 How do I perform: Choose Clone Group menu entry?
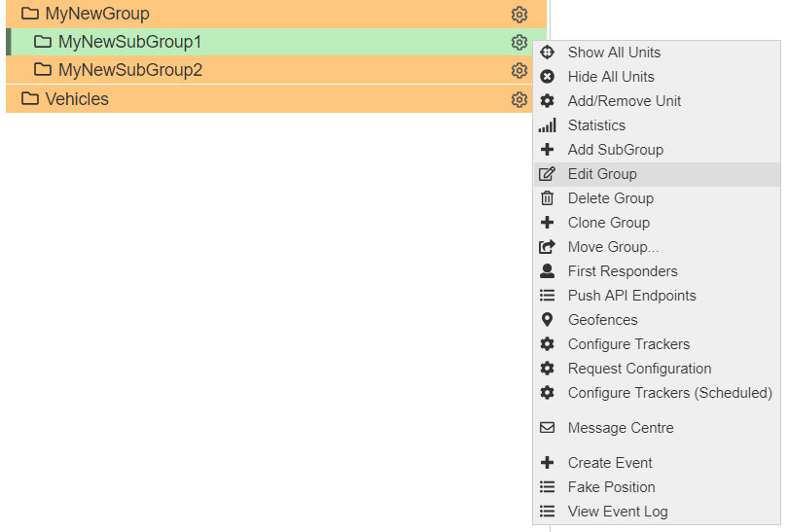(657, 222)
